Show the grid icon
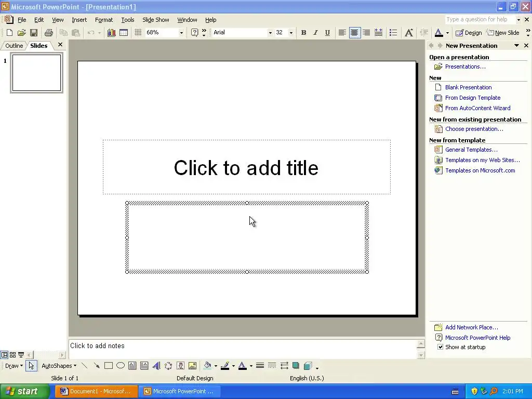 tap(138, 33)
